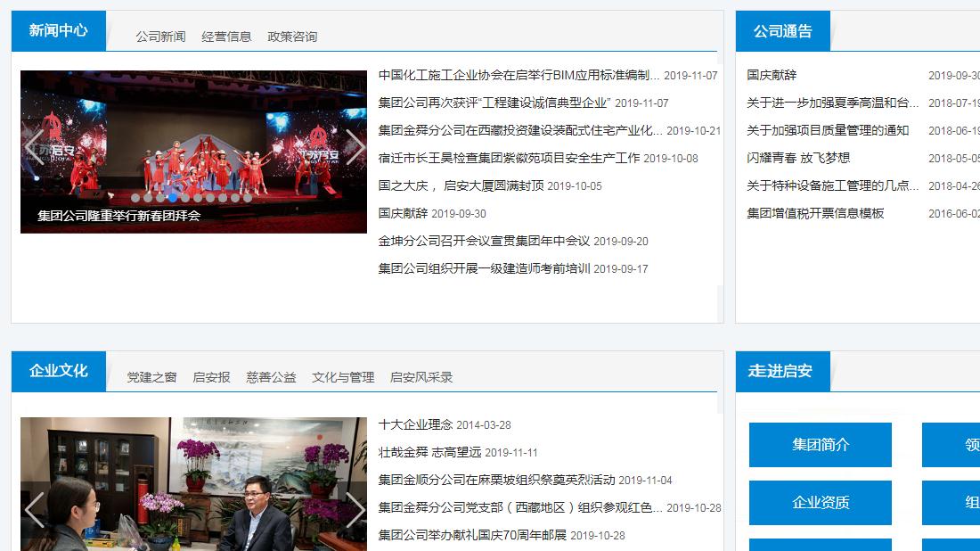980x551 pixels.
Task: Open notice 关于特种设备施工管理的几点...
Action: (832, 185)
